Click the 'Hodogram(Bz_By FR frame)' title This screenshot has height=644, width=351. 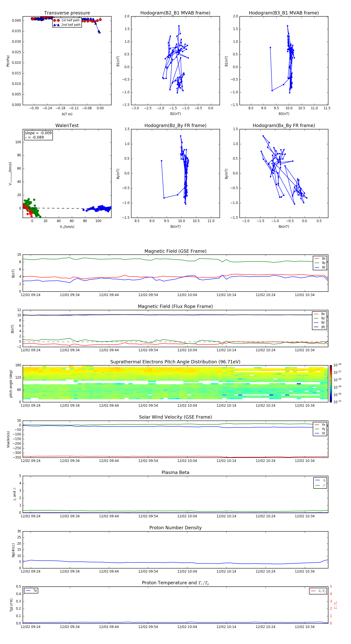click(x=175, y=125)
